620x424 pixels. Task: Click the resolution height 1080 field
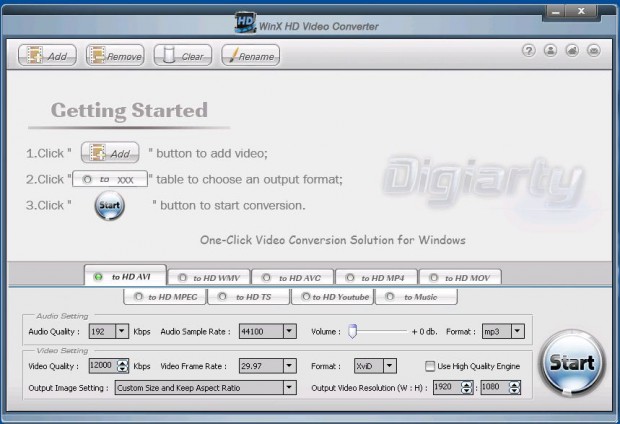495,387
